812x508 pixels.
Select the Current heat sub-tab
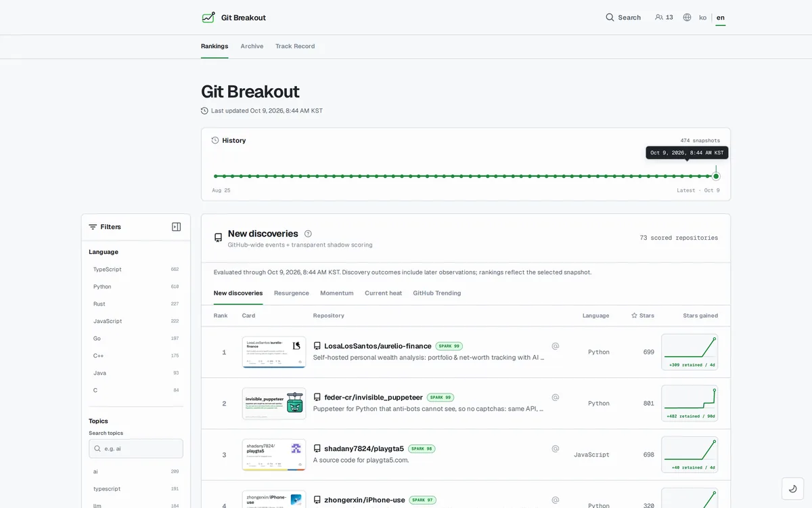click(x=383, y=293)
